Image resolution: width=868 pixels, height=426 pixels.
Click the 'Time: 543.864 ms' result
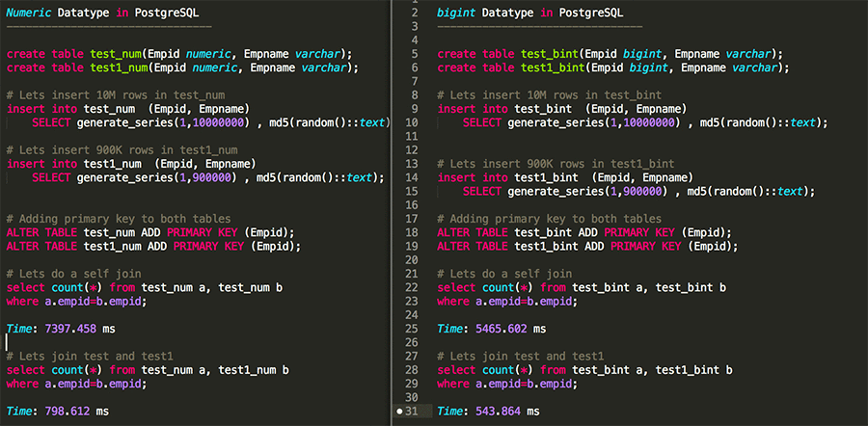point(488,412)
